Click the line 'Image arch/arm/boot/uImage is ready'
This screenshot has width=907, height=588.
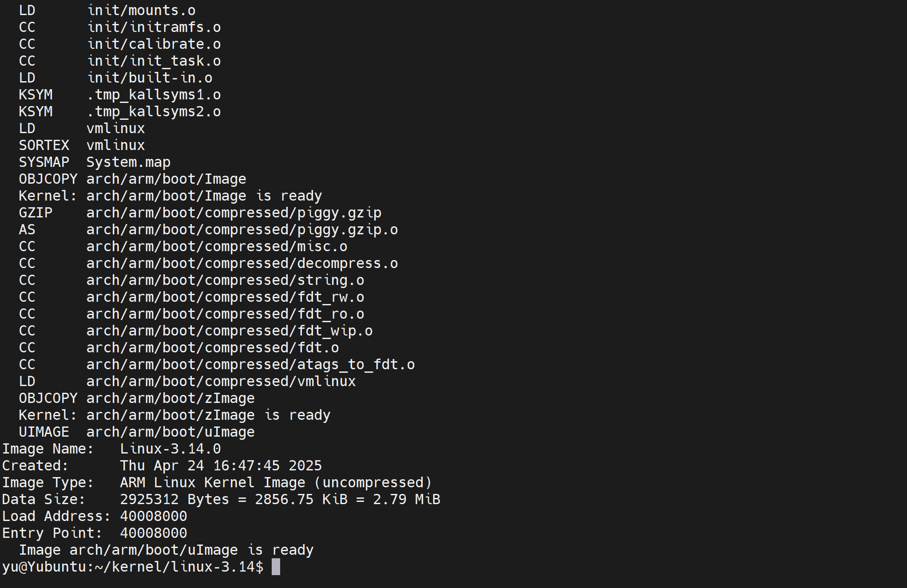point(166,550)
